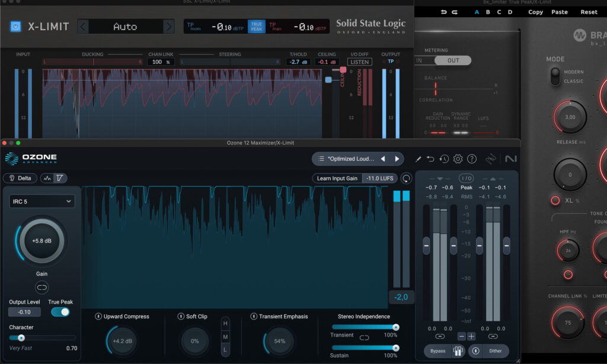Image resolution: width=607 pixels, height=364 pixels.
Task: Click the red ceiling slider handle in X-Limit
Action: pos(343,70)
